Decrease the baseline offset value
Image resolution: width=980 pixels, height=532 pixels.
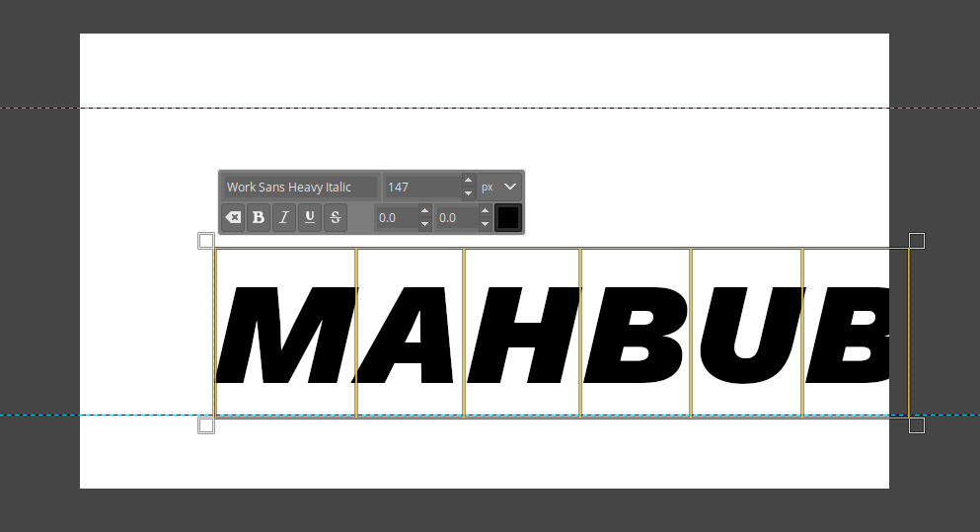[425, 224]
